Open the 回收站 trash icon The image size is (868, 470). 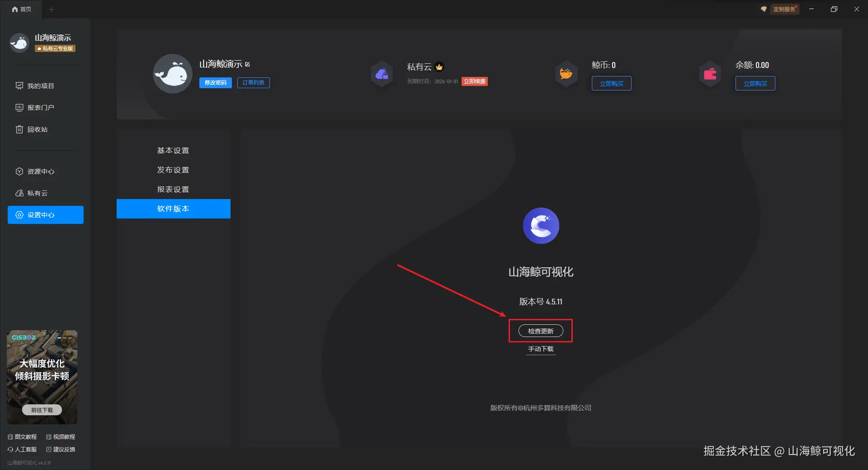(19, 129)
